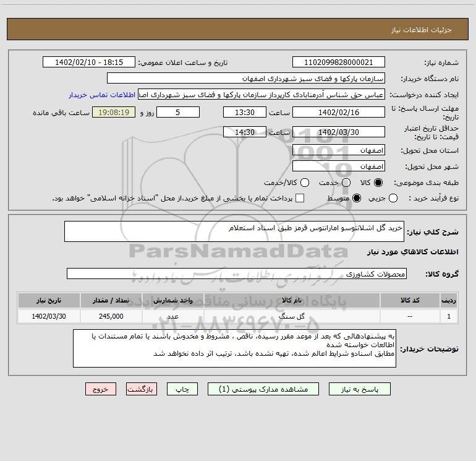Viewport: 476px width, 461px height.
Task: Choose the جزیی purchase type radio
Action: [393, 198]
